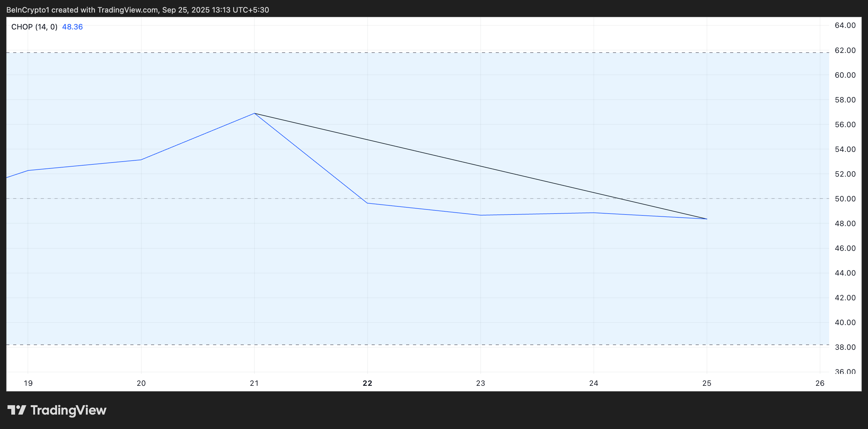The height and width of the screenshot is (429, 868).
Task: Click the TradingView logo icon
Action: coord(18,410)
